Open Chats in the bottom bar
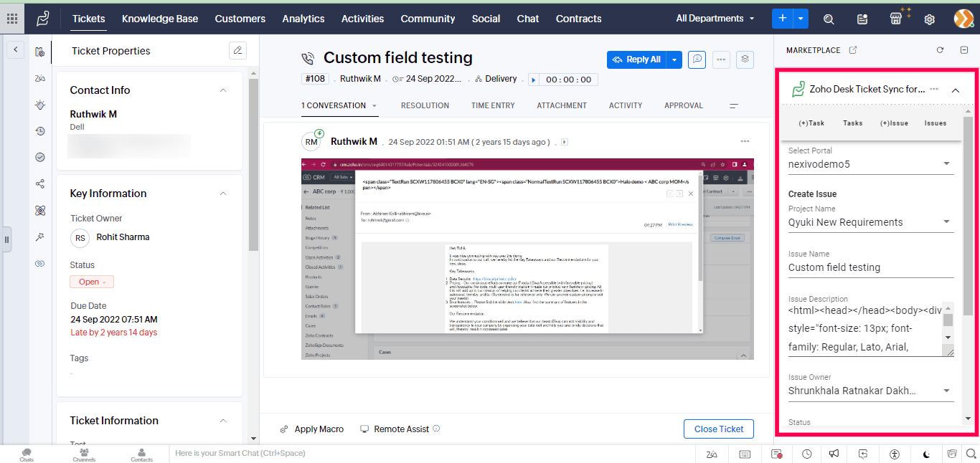 tap(27, 454)
